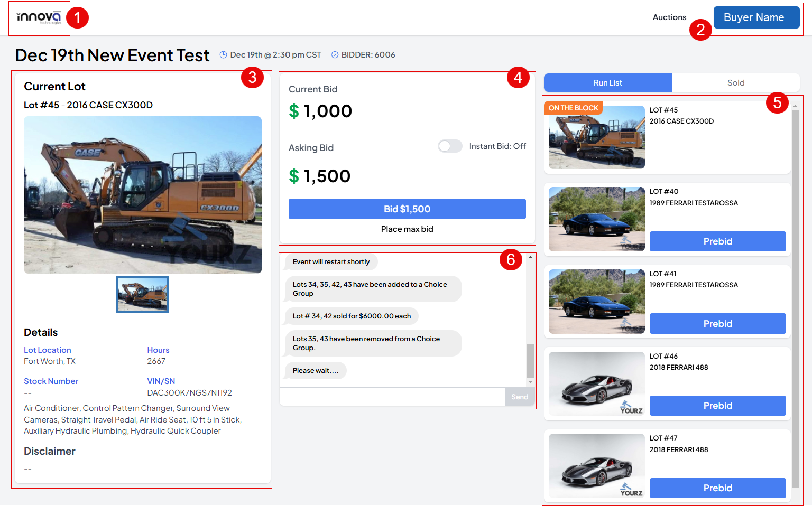Prebid on Lot #47 Ferrari 488
This screenshot has height=506, width=812.
tap(718, 488)
